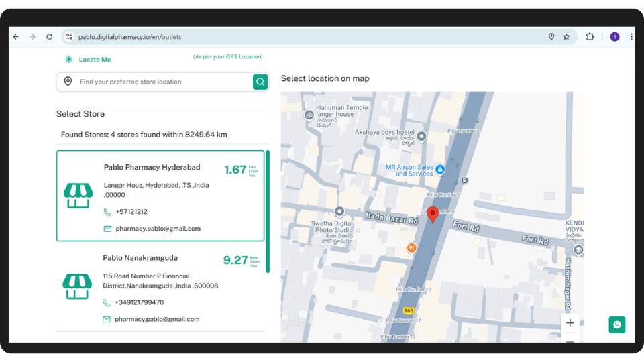
Task: Open site information icon in address bar
Action: [x=69, y=36]
